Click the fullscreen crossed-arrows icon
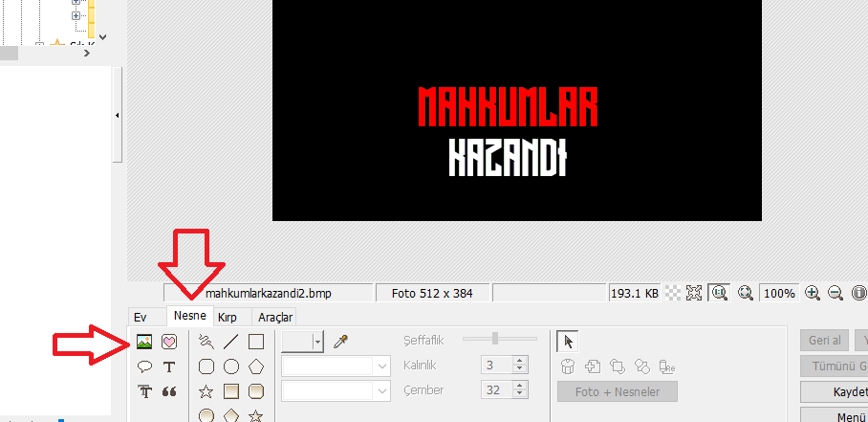The height and width of the screenshot is (422, 868). coord(694,293)
